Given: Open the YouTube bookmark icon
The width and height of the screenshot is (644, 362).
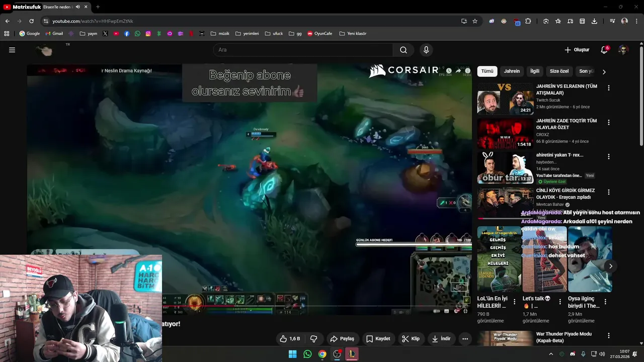Looking at the screenshot, I should pos(116,34).
